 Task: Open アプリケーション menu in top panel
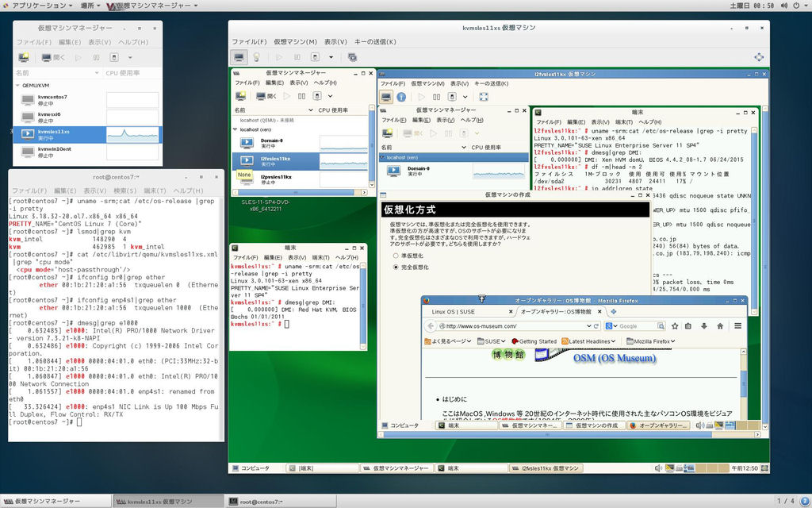pyautogui.click(x=38, y=6)
